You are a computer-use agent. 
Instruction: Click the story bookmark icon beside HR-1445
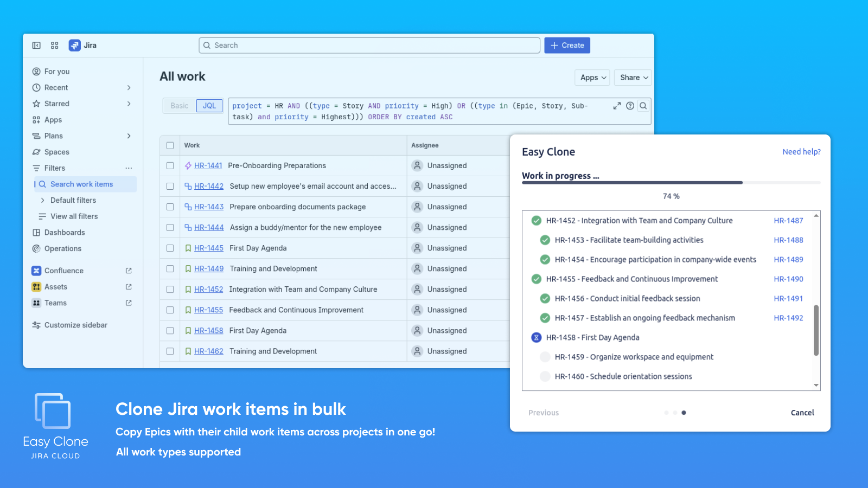tap(188, 248)
